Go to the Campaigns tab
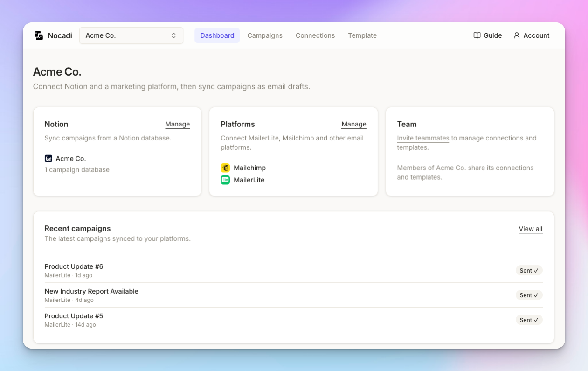 (x=265, y=35)
